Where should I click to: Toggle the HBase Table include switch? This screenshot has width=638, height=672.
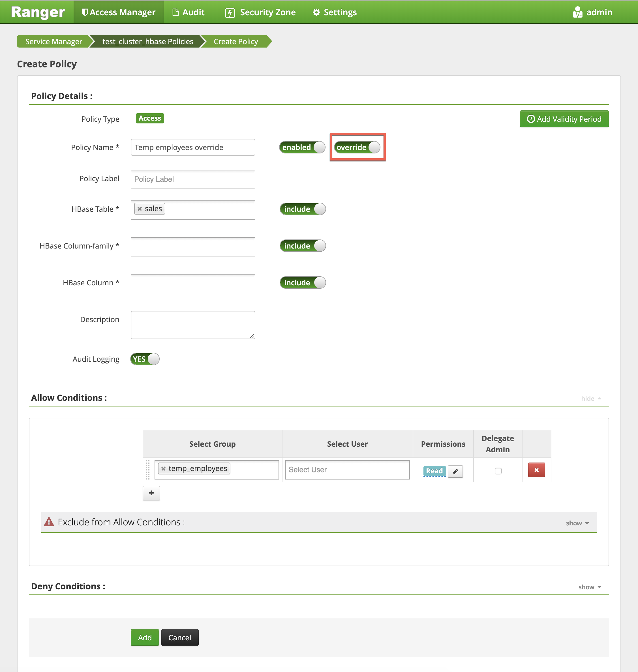coord(304,209)
